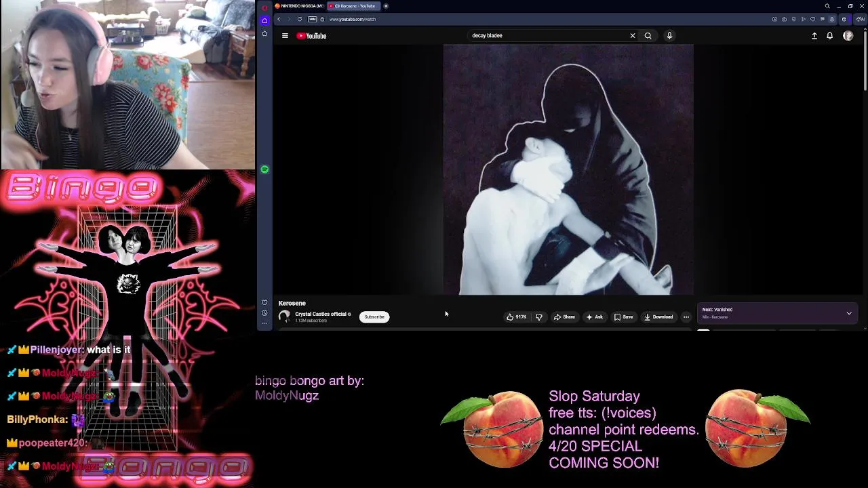Click the Ask button

point(595,317)
